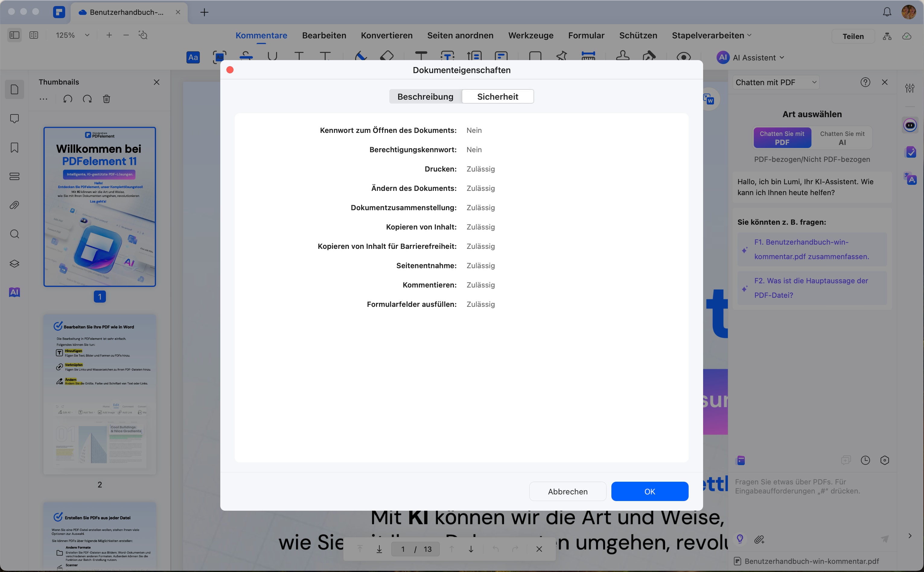Open the Bearbeiten ribbon tab
This screenshot has width=924, height=572.
(x=324, y=36)
